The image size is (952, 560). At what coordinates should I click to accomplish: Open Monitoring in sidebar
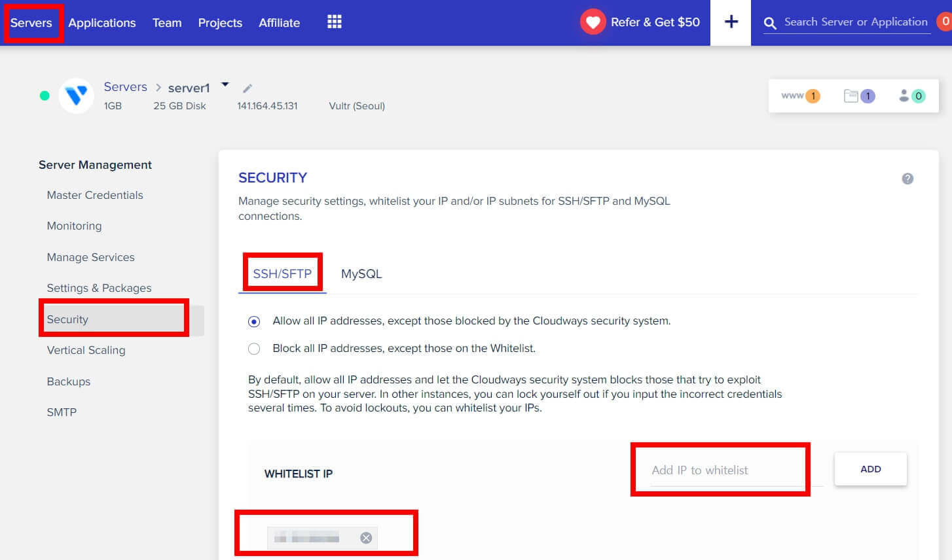pos(74,226)
